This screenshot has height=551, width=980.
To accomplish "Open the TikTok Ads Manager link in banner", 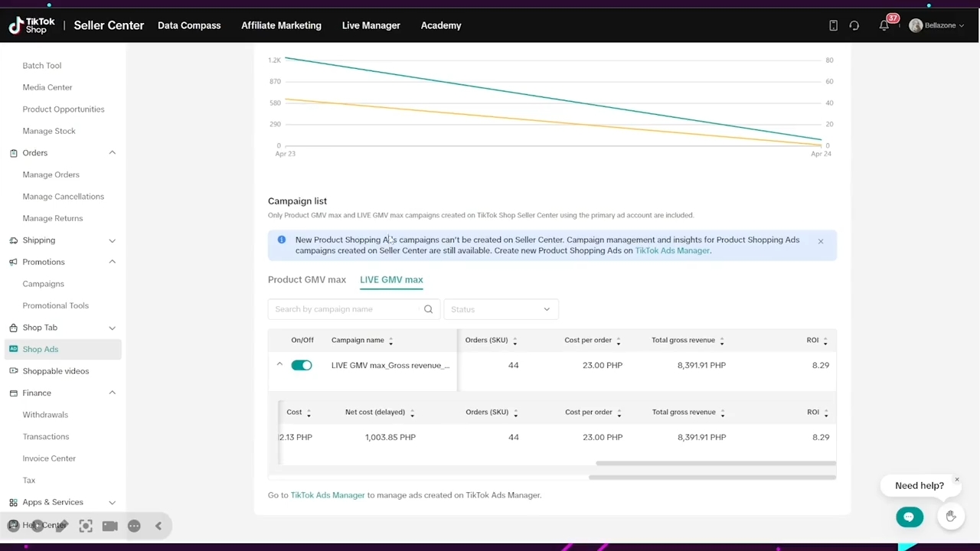I will (x=671, y=251).
